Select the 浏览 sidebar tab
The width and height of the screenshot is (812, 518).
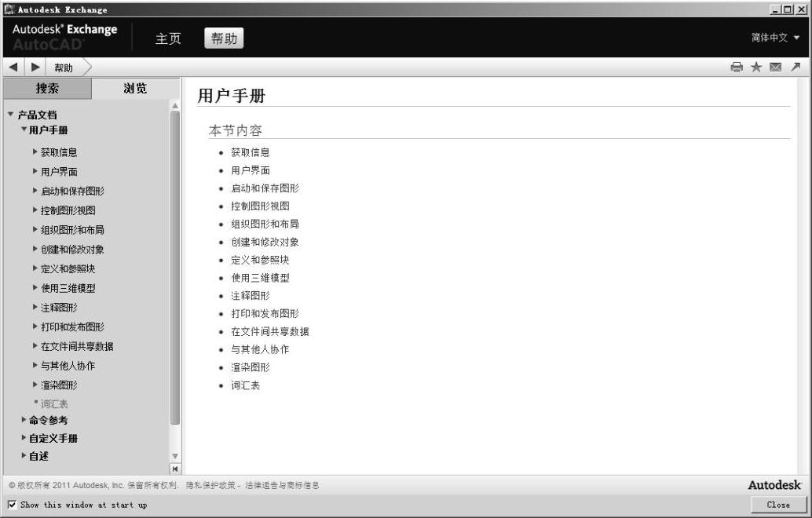point(135,89)
